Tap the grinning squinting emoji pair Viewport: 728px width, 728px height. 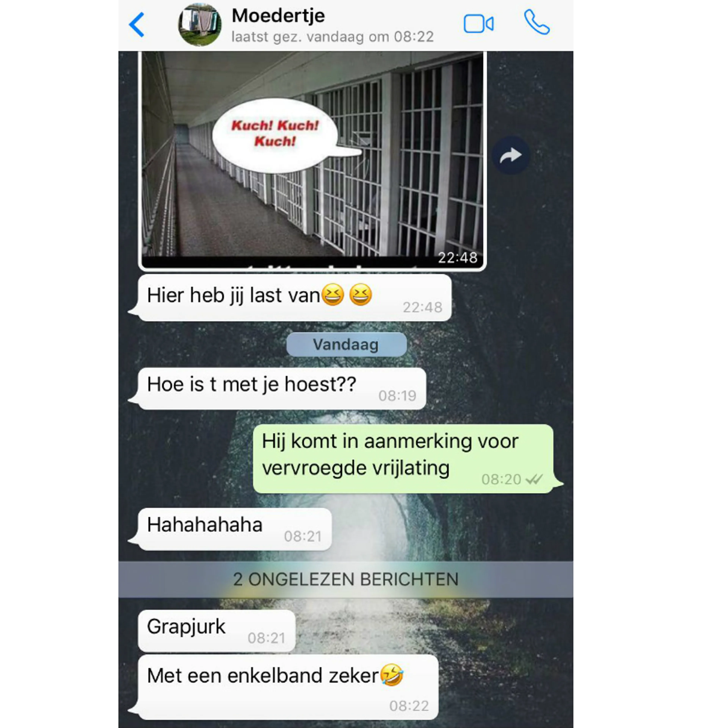click(347, 295)
